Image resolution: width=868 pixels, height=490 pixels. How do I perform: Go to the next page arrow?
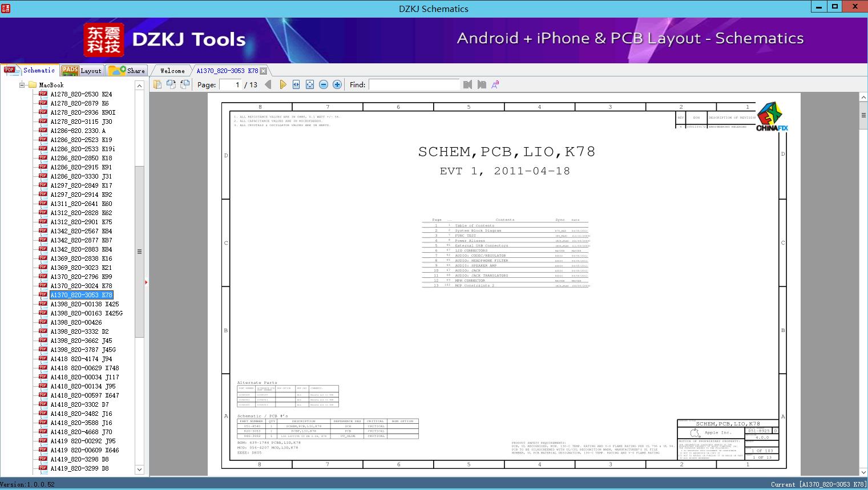point(282,84)
